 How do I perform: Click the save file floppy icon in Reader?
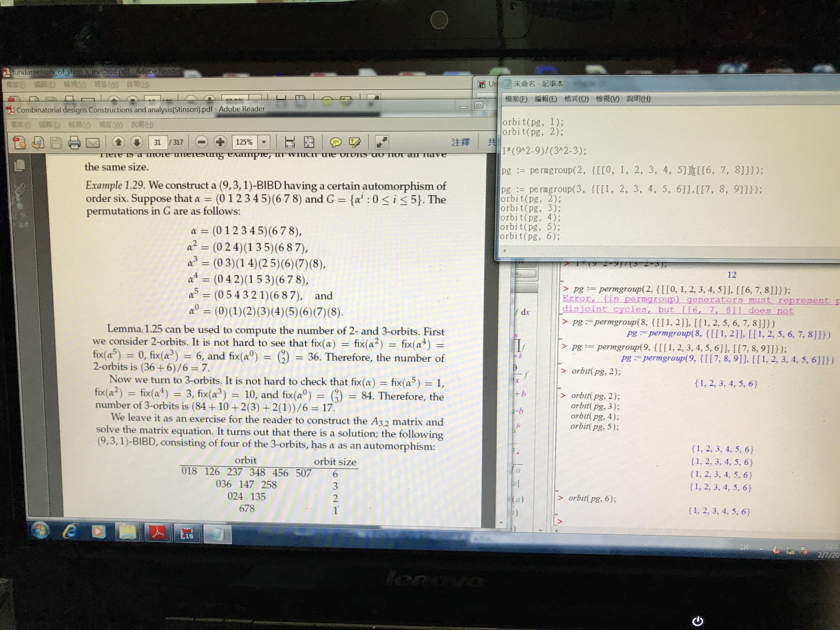coord(56,142)
